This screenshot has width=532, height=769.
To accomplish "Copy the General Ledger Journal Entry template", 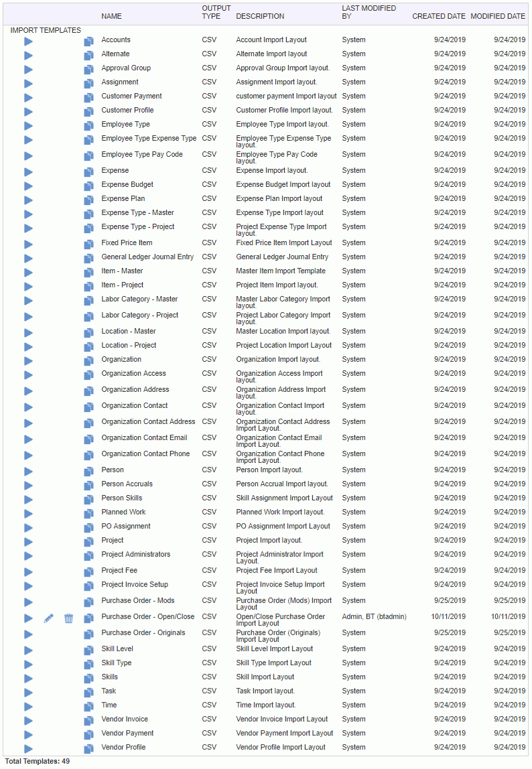I will point(88,259).
